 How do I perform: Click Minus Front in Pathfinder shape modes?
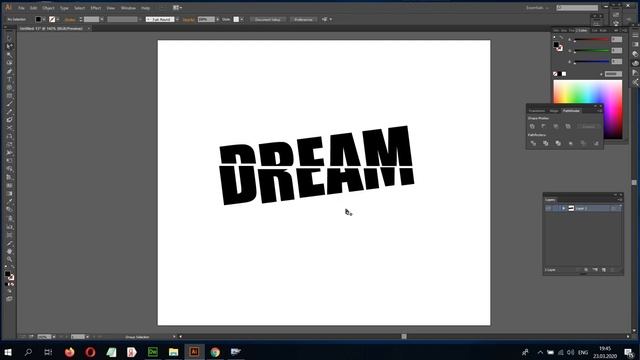[x=544, y=127]
